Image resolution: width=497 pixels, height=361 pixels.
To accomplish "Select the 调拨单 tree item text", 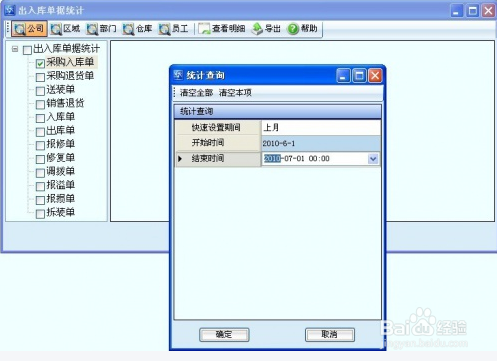I will pos(60,171).
